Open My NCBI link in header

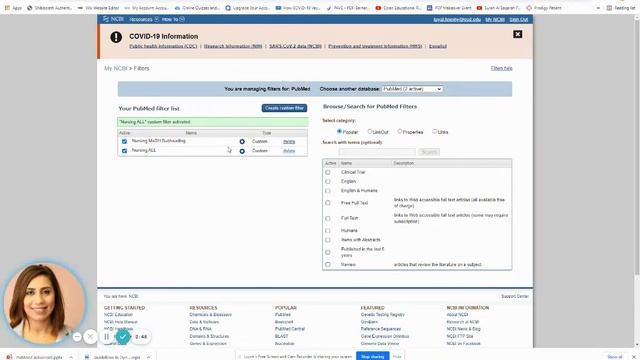pyautogui.click(x=495, y=20)
